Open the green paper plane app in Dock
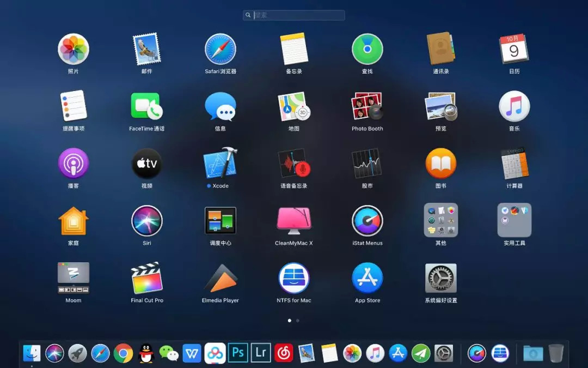The height and width of the screenshot is (368, 588). pos(421,353)
